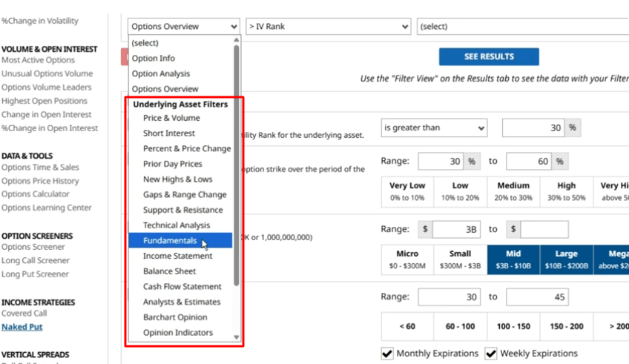The image size is (629, 364).
Task: Open the Naked Put screener link
Action: [22, 327]
